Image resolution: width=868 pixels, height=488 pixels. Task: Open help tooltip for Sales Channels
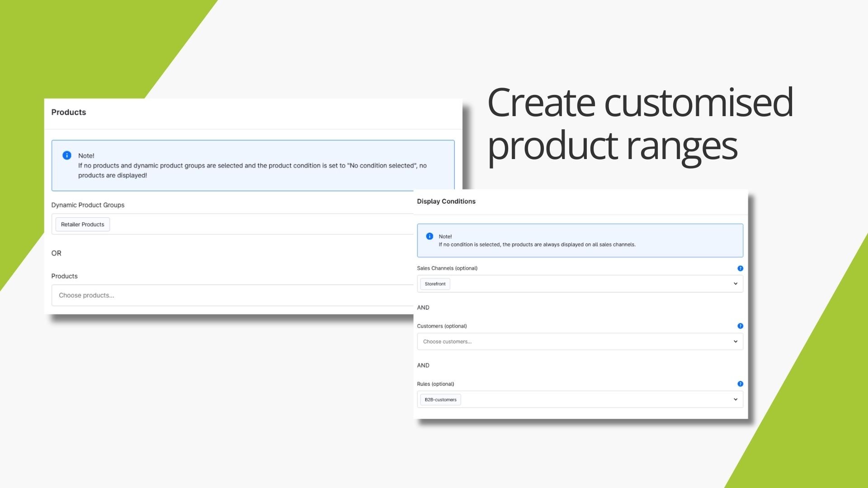(740, 268)
